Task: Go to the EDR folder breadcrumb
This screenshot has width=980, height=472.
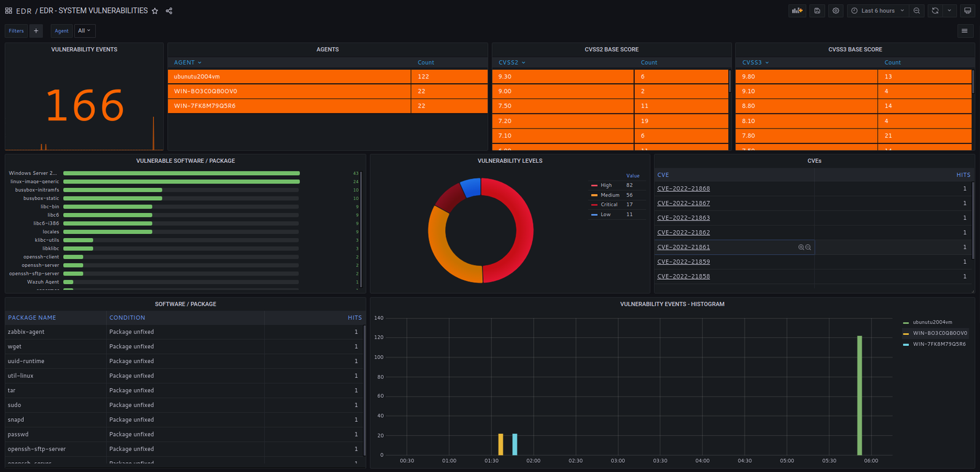Action: [24, 11]
